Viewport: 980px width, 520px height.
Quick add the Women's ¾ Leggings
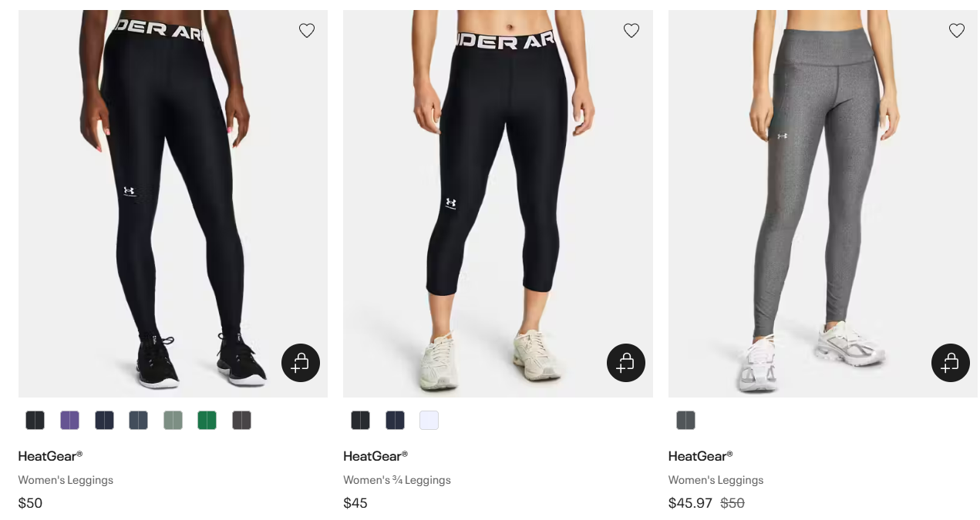[626, 363]
